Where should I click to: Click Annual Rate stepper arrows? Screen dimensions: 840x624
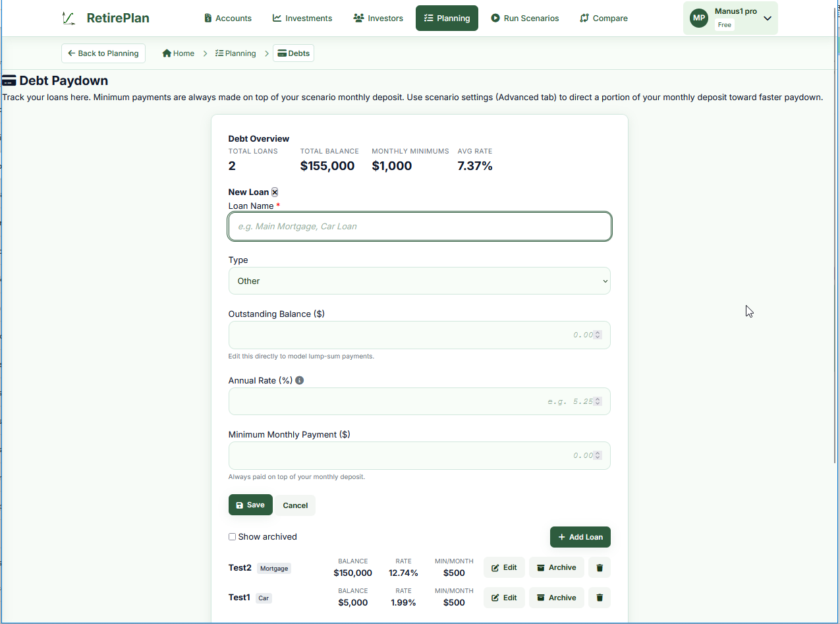tap(598, 401)
